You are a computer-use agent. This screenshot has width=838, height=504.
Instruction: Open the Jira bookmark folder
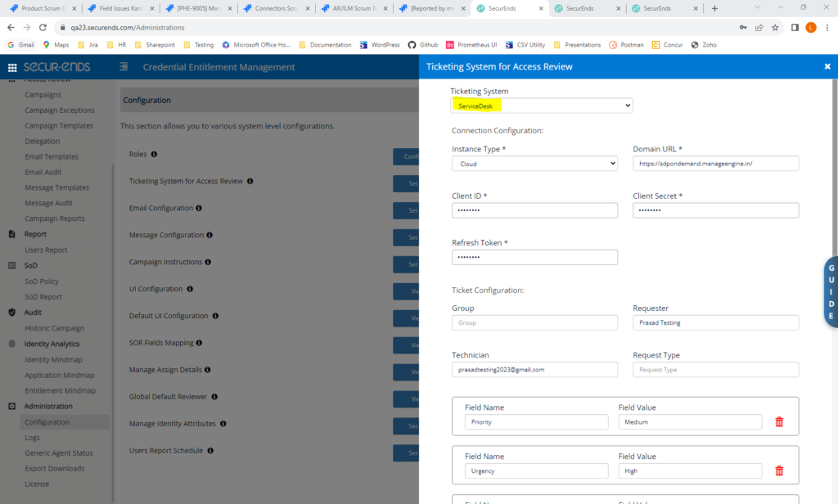[88, 45]
